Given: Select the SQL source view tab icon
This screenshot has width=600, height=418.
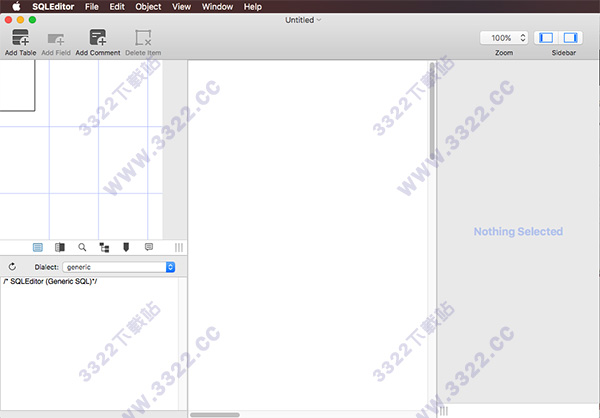Looking at the screenshot, I should click(x=38, y=247).
